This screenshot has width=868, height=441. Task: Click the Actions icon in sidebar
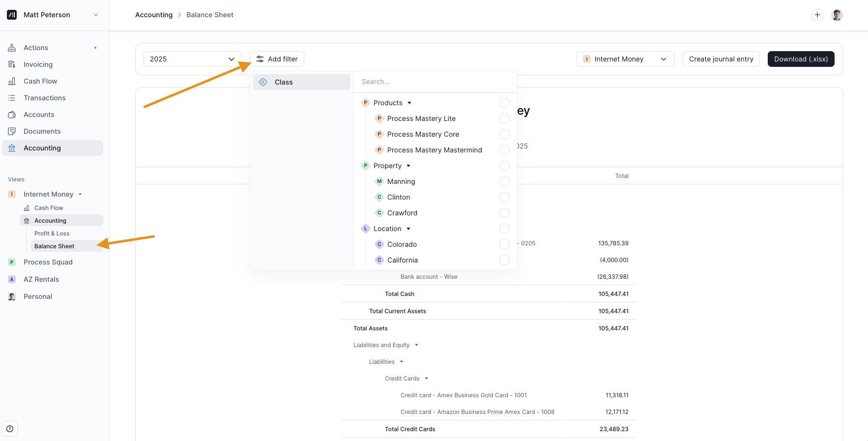click(12, 48)
